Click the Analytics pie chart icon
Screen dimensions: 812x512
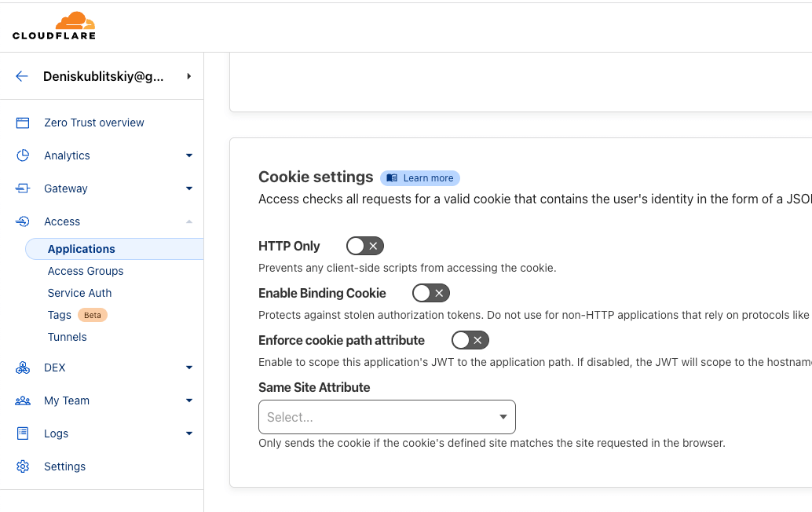point(23,155)
